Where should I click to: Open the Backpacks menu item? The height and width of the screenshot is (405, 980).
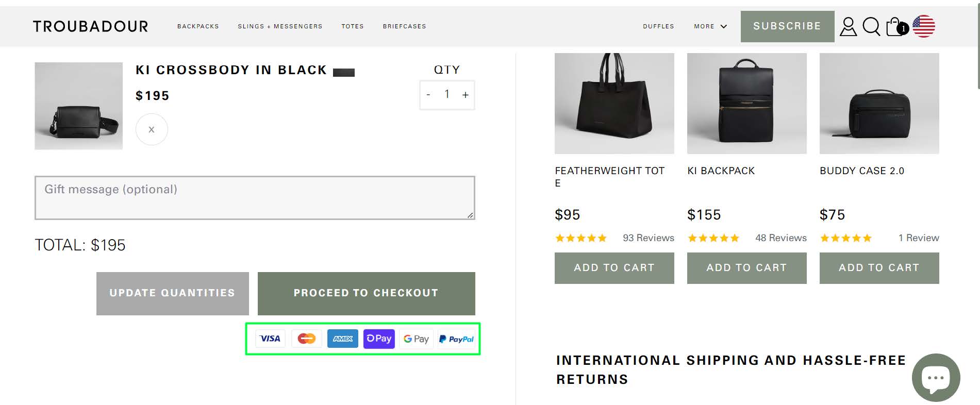[x=198, y=26]
